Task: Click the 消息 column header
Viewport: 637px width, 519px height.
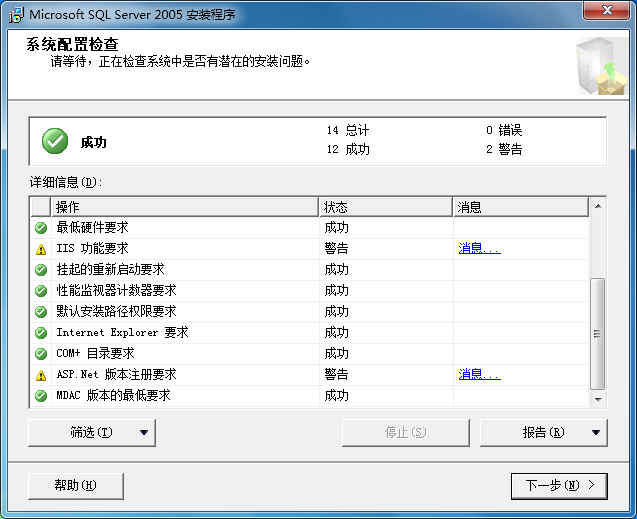Action: (520, 207)
